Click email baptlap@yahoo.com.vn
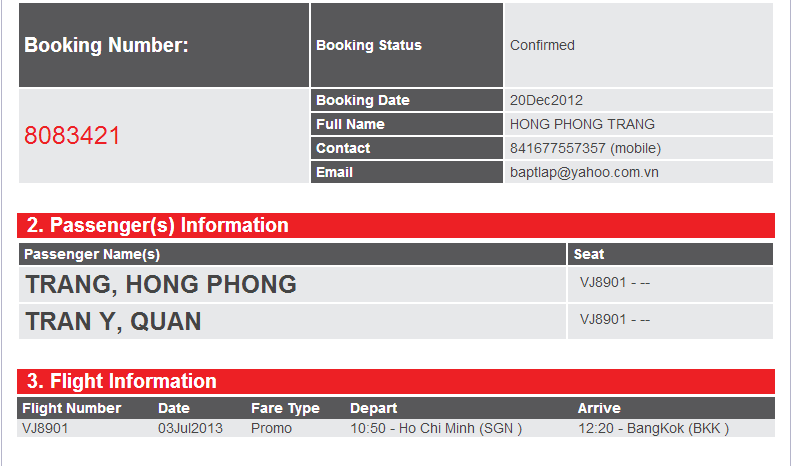Image resolution: width=794 pixels, height=466 pixels. [x=584, y=172]
